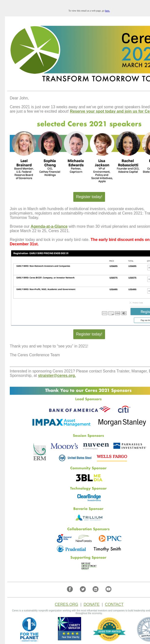Click the Amex card icon
Screen dimensions: 150x644
105,313
